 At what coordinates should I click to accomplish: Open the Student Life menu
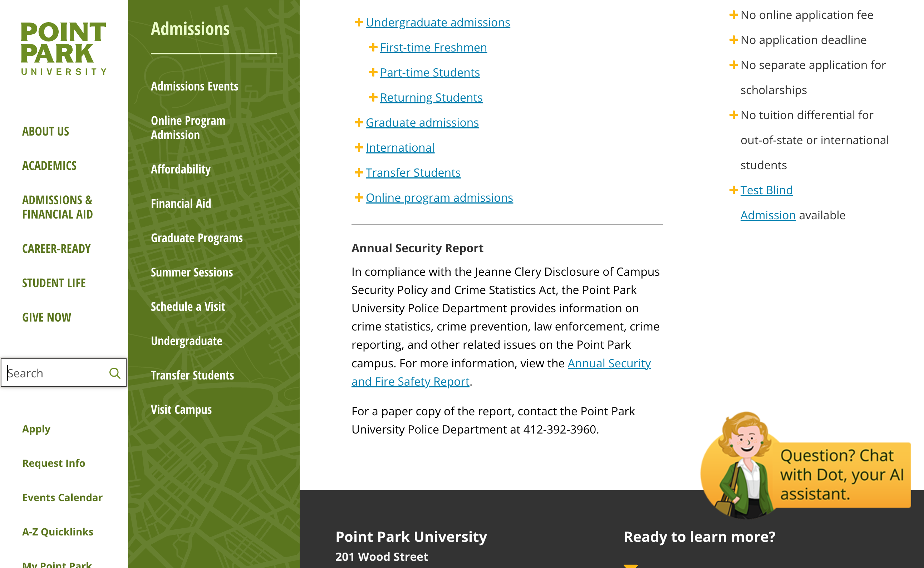coord(54,283)
